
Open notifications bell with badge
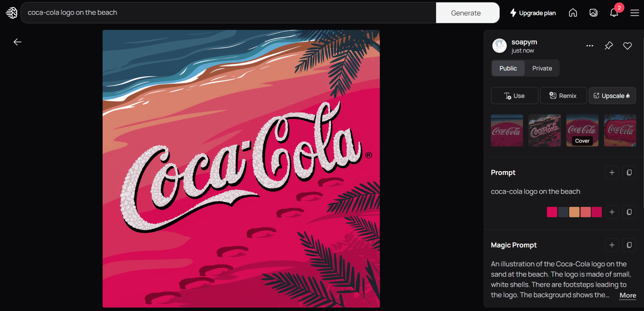tap(614, 13)
